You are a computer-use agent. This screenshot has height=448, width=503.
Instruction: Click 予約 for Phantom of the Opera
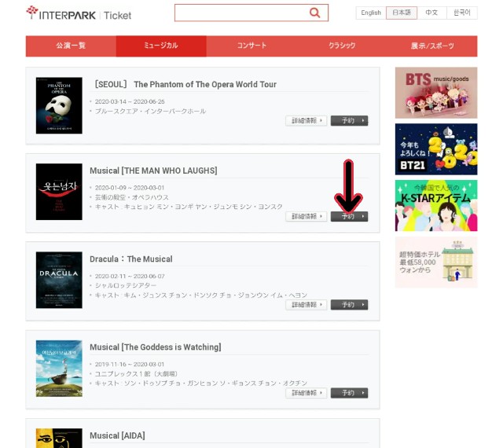(x=349, y=121)
